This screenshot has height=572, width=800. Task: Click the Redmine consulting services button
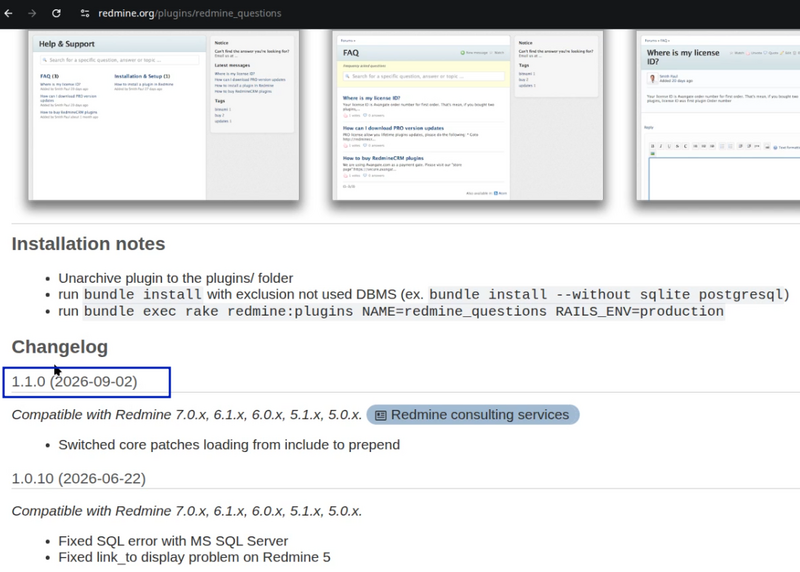[473, 415]
